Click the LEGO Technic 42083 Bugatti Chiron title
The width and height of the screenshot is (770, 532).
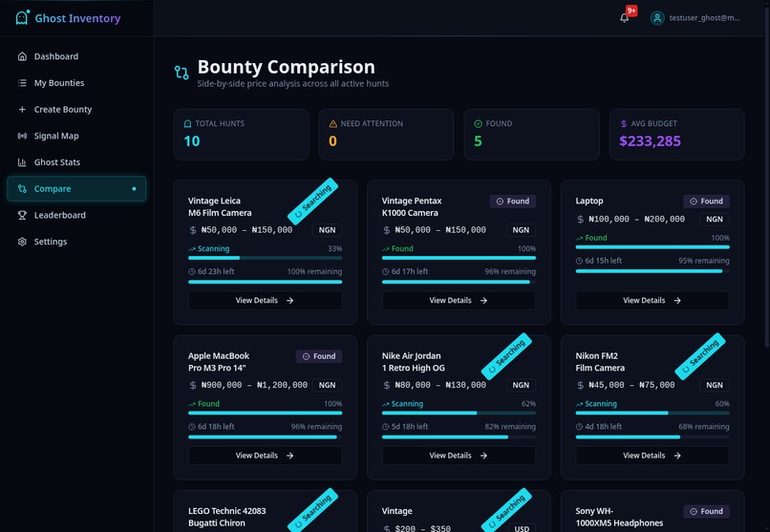226,517
